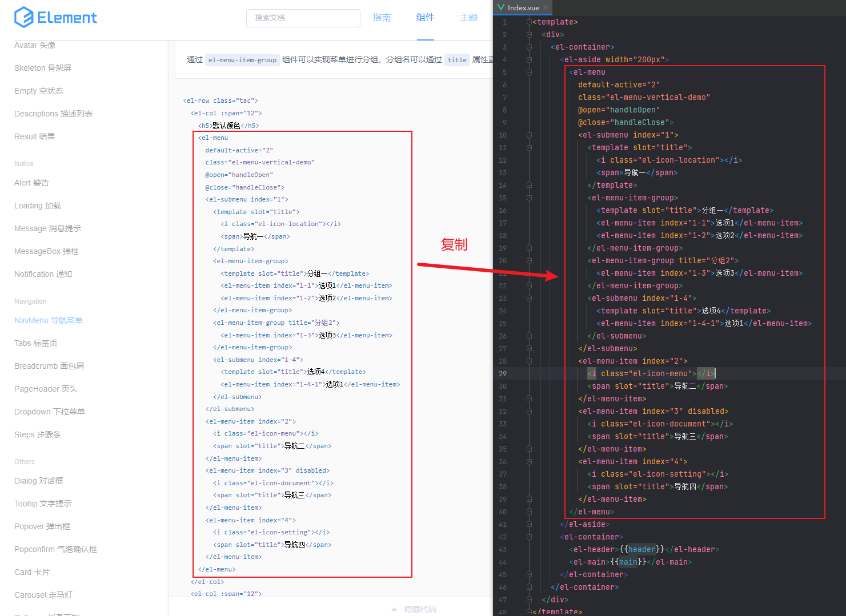
Task: Click line number 40 in the editor gutter
Action: (x=503, y=512)
